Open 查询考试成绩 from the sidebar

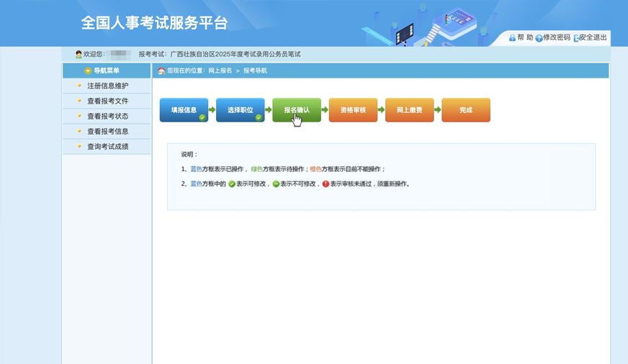point(107,147)
